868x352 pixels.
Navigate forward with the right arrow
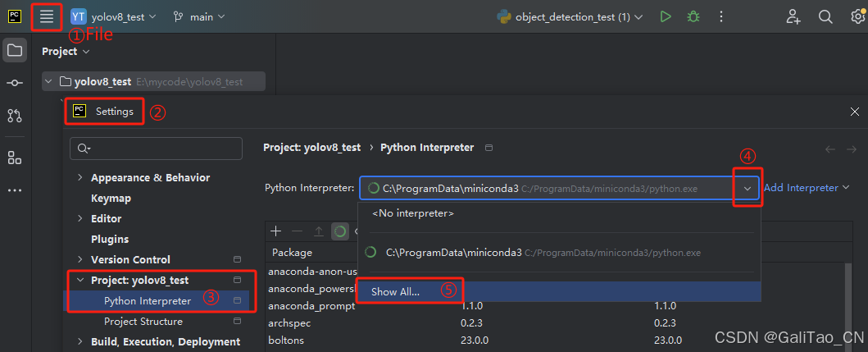[851, 149]
